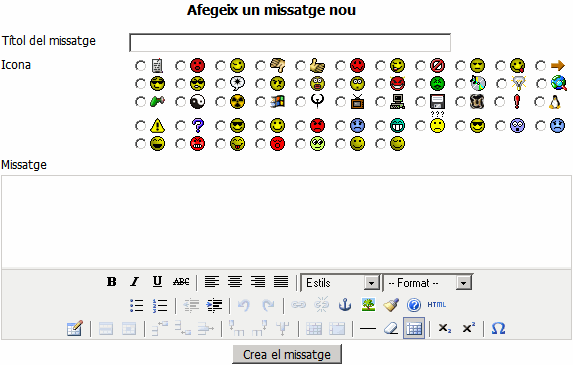This screenshot has height=365, width=573.
Task: Pick the radio button for the music CD icon
Action: (x=460, y=84)
